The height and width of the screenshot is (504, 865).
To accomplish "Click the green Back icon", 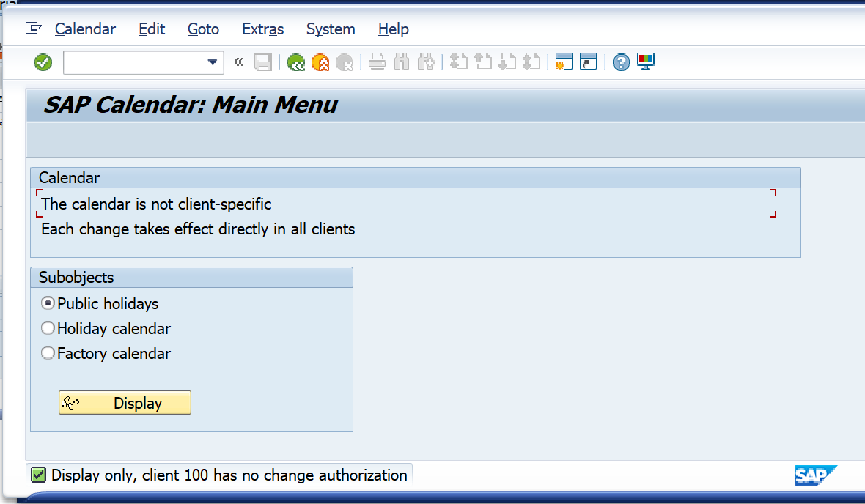I will tap(296, 62).
